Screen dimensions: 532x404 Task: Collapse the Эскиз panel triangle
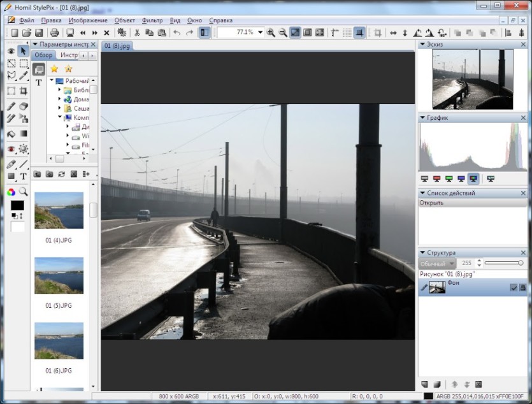coord(422,44)
